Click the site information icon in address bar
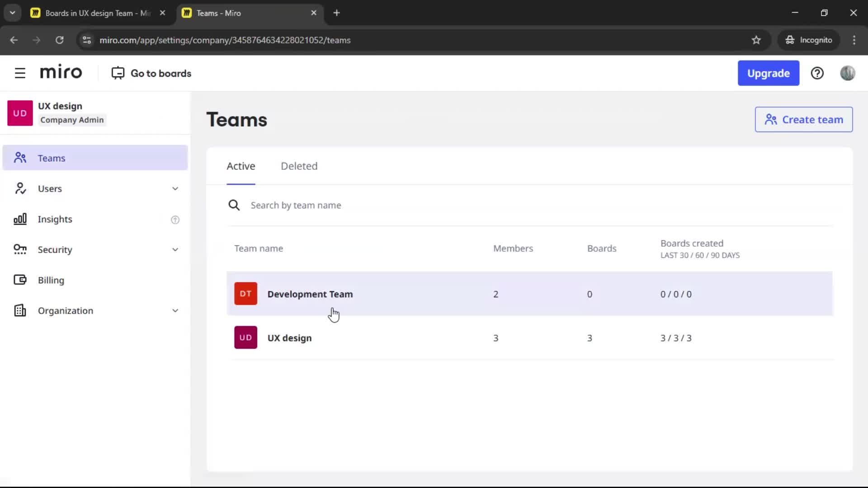This screenshot has height=488, width=868. click(x=87, y=40)
